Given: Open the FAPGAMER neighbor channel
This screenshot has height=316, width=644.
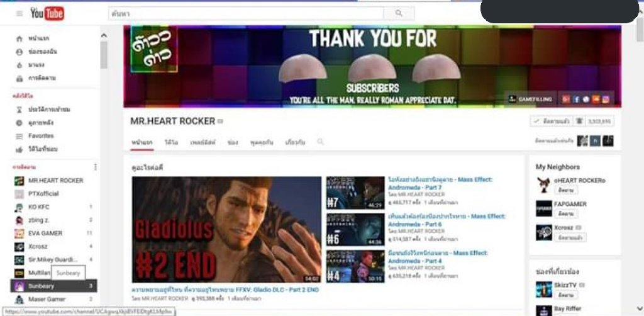Looking at the screenshot, I should tap(570, 204).
